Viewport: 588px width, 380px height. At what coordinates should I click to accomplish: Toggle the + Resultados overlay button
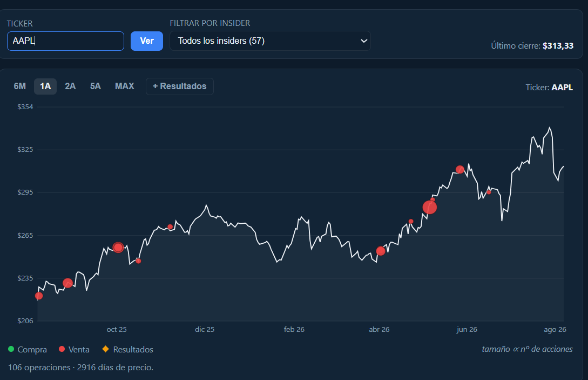(x=180, y=86)
